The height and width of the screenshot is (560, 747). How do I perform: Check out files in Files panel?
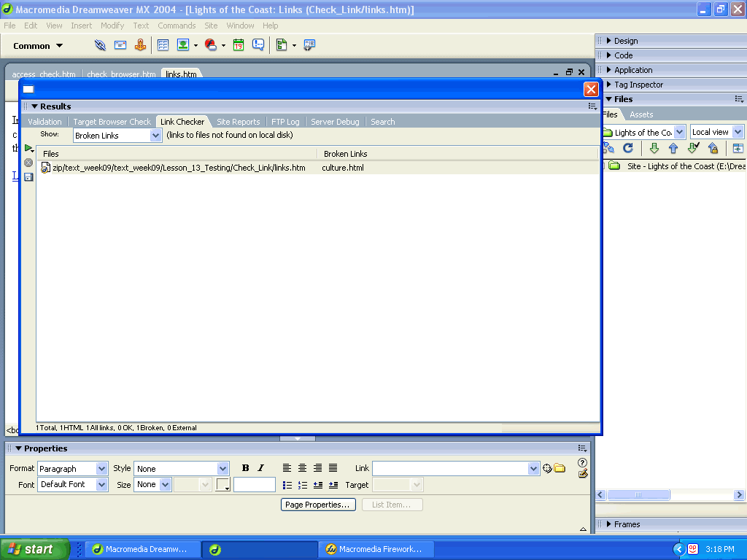point(693,148)
